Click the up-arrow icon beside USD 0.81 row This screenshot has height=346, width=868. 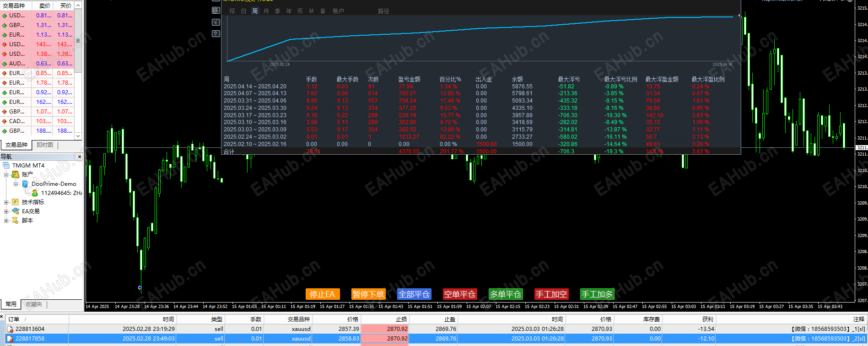click(5, 16)
